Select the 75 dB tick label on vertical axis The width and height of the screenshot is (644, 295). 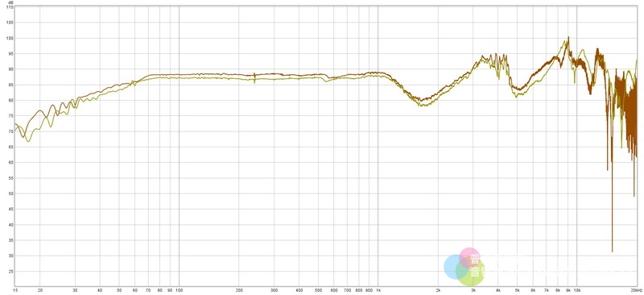pos(10,116)
